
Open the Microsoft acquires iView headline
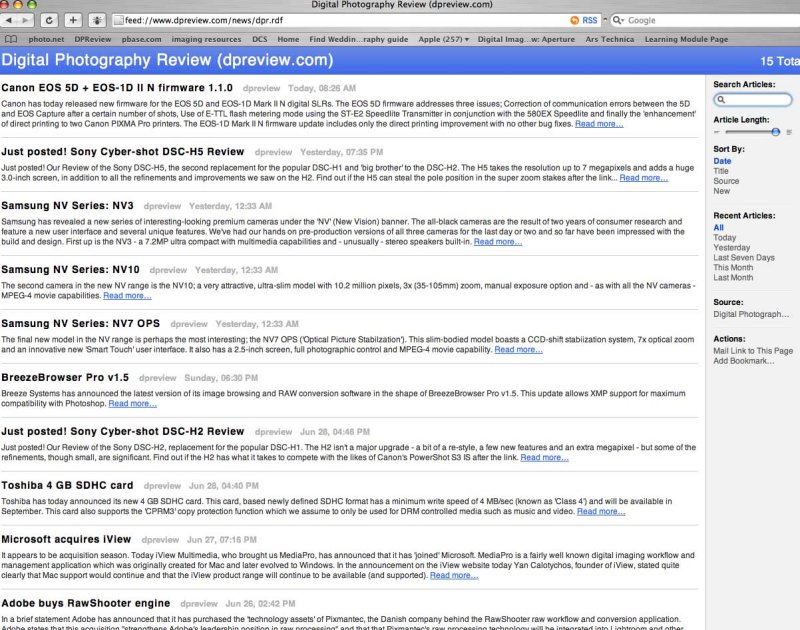[x=66, y=539]
